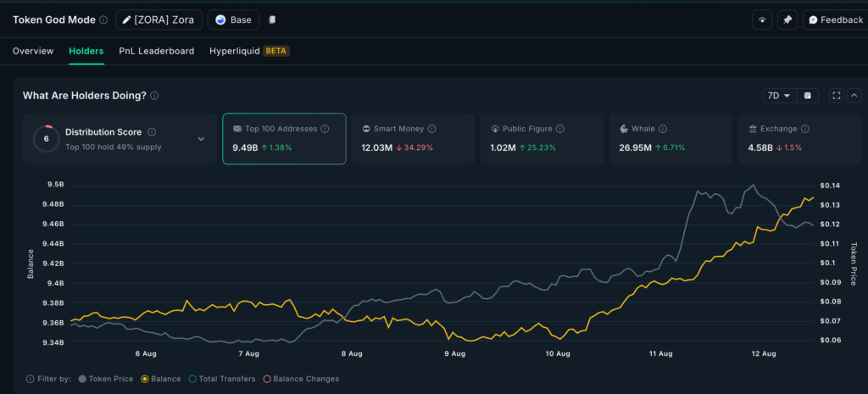The image size is (868, 394).
Task: Open the calendar date picker icon
Action: (x=808, y=96)
